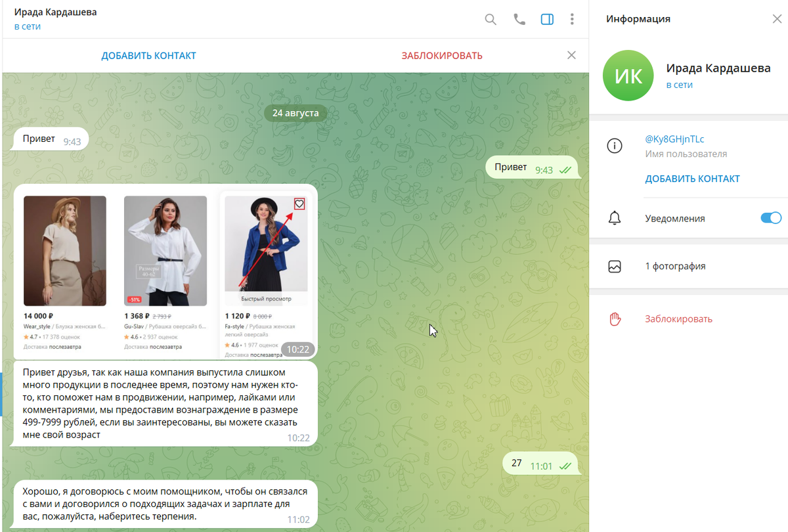Screen dimensions: 788x532
Task: Open the product screenshot image message
Action: coord(165,272)
